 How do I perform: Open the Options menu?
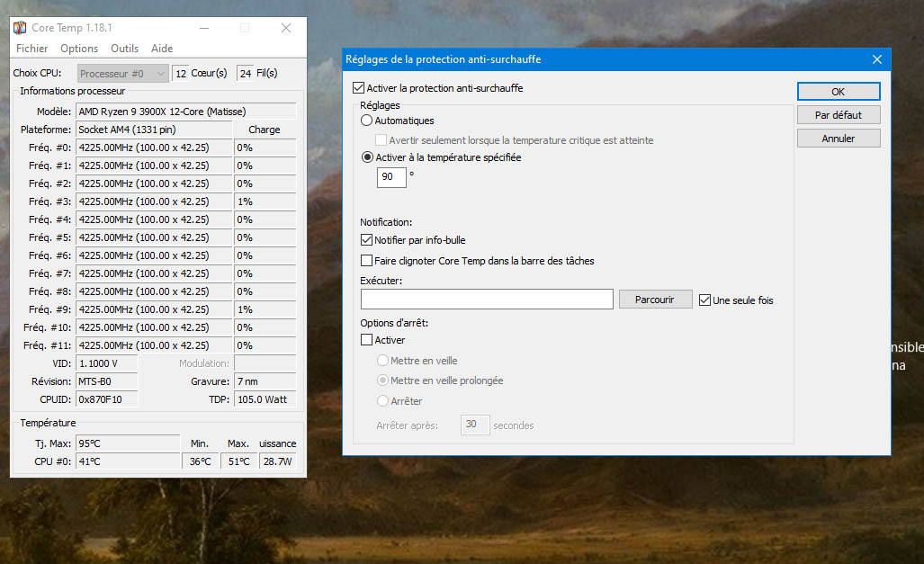click(x=79, y=49)
